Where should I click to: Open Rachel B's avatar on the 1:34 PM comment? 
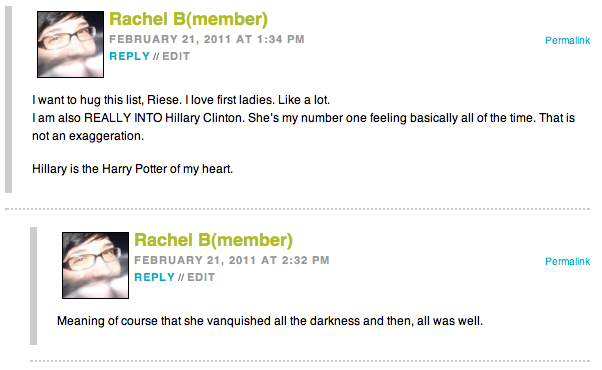(x=70, y=45)
